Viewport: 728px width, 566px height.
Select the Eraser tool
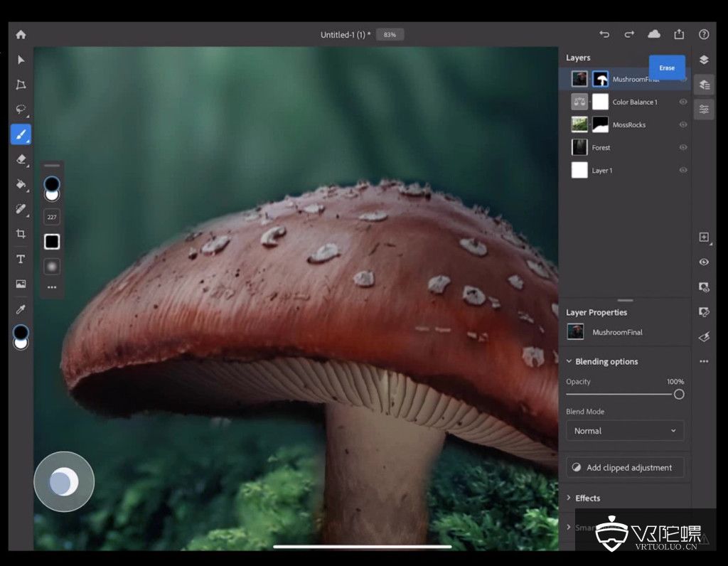[21, 159]
